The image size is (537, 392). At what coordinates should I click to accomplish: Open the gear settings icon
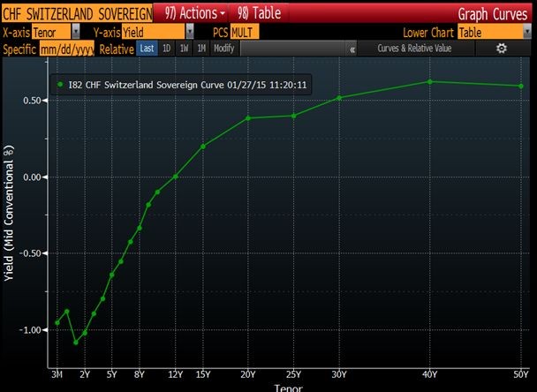[x=502, y=49]
